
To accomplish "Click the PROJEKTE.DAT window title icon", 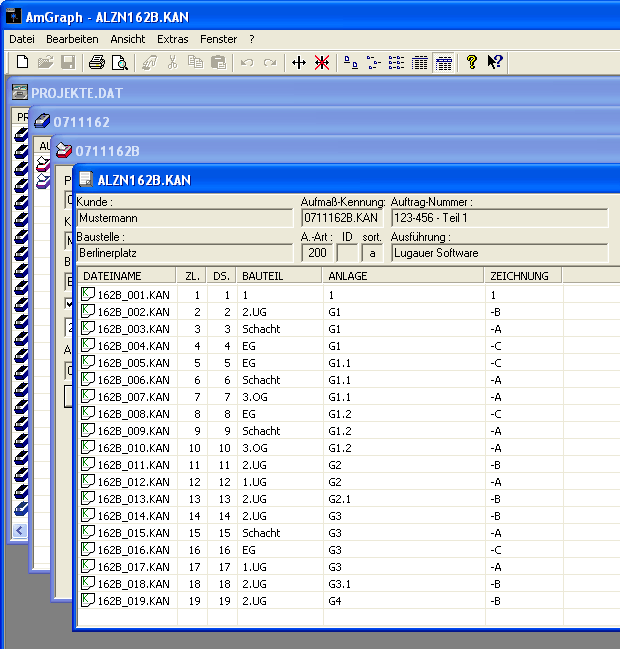I will (x=19, y=92).
